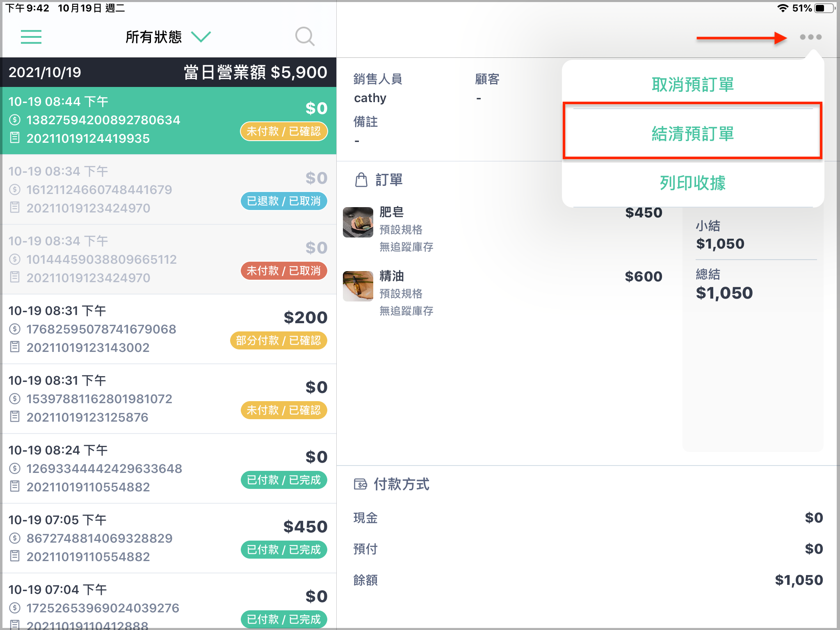Click the 未付款 / 已確認 badge on selected order
Image resolution: width=840 pixels, height=630 pixels.
tap(284, 131)
